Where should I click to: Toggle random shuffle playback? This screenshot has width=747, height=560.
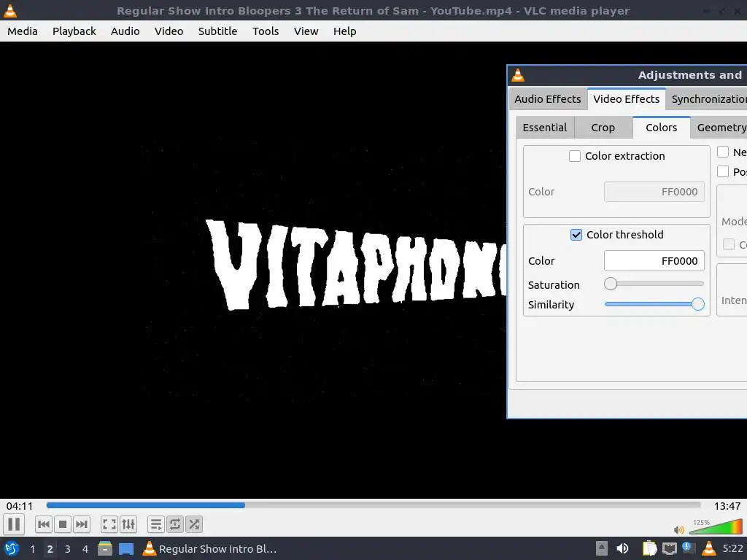pos(194,525)
